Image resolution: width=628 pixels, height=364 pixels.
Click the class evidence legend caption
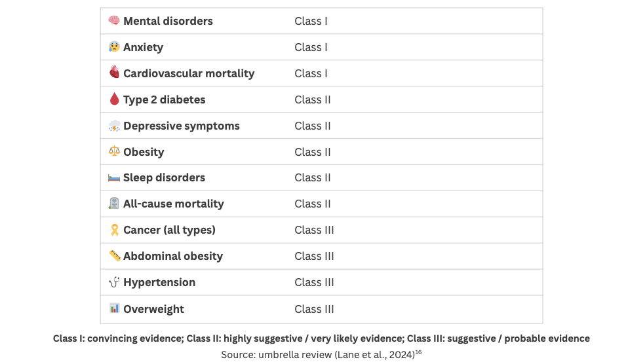point(321,338)
